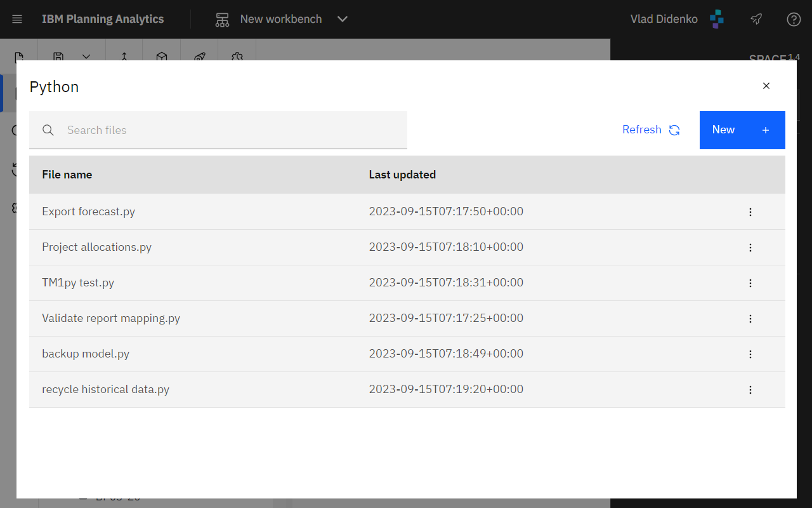The image size is (812, 508).
Task: Click the rocket icon in header
Action: (756, 19)
